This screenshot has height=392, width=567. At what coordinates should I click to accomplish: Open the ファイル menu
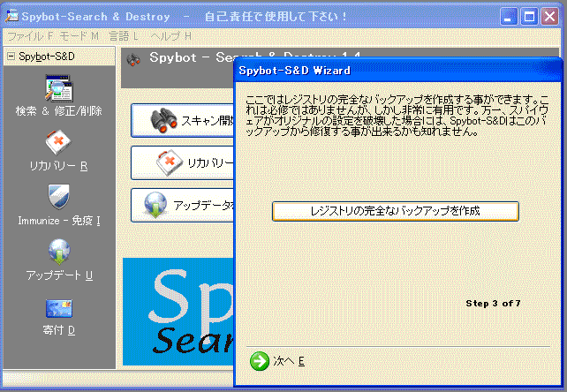coord(30,36)
